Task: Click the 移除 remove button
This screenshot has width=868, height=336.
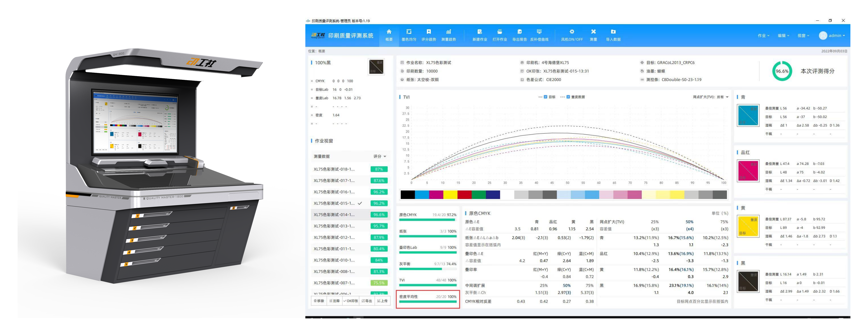Action: click(319, 301)
